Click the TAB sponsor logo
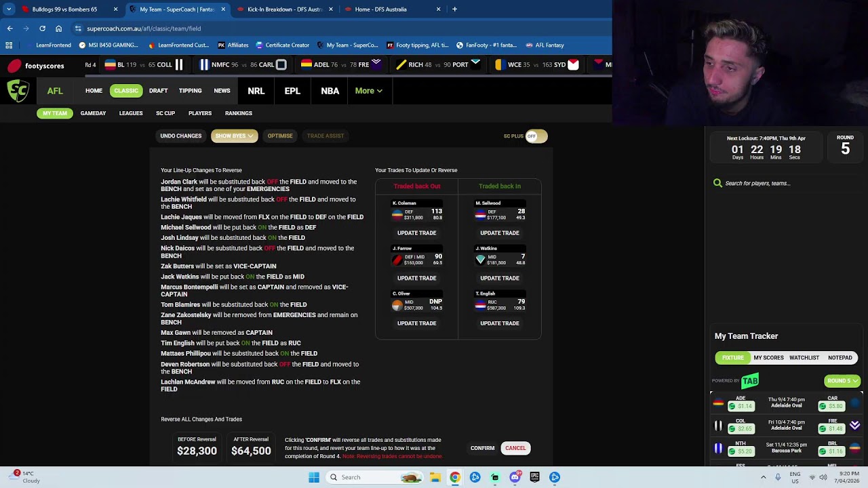 (750, 381)
